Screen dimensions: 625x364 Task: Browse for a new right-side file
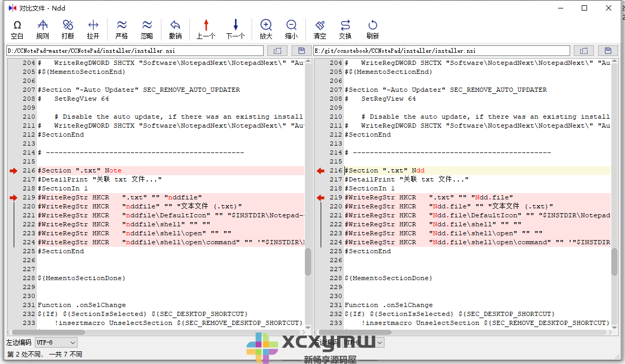(583, 50)
